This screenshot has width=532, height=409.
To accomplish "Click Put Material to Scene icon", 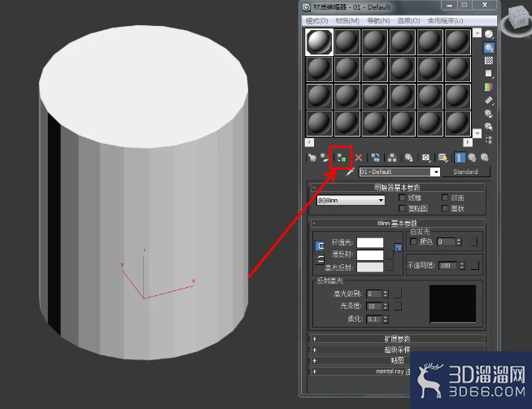I will click(325, 158).
